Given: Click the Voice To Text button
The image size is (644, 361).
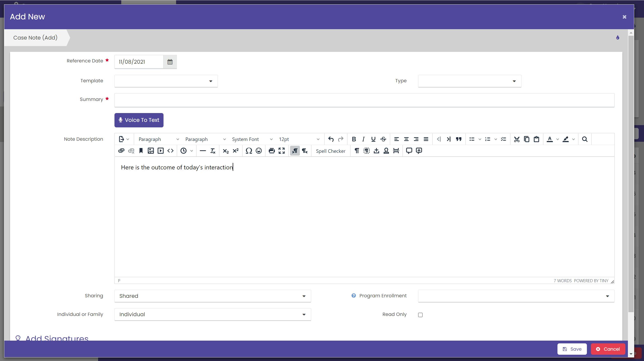Looking at the screenshot, I should point(139,120).
